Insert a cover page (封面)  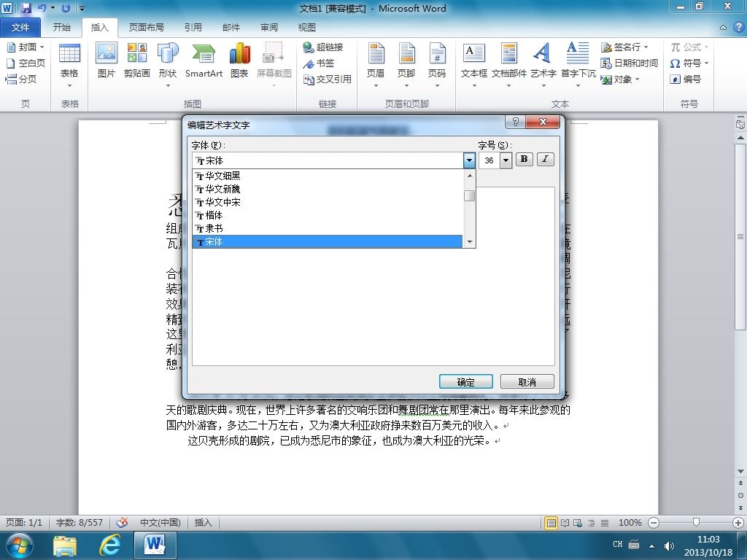pos(26,47)
